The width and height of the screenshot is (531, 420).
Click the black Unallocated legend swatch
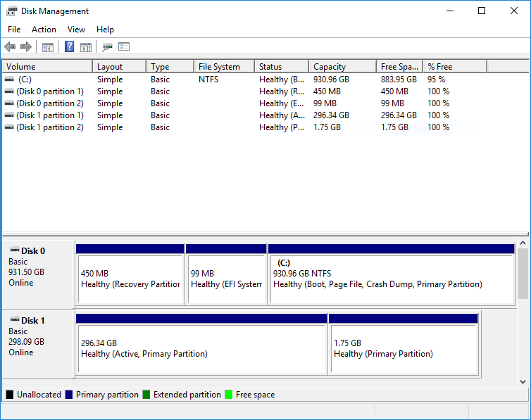click(10, 394)
